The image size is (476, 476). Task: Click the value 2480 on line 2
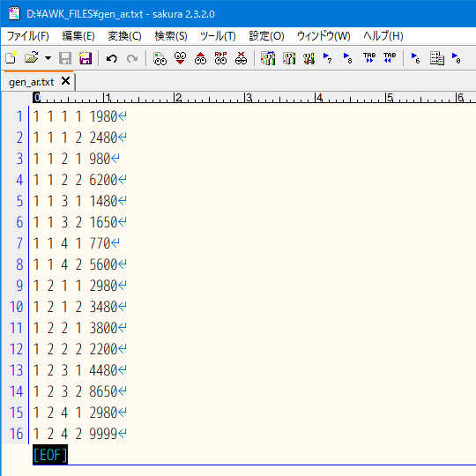tap(103, 138)
